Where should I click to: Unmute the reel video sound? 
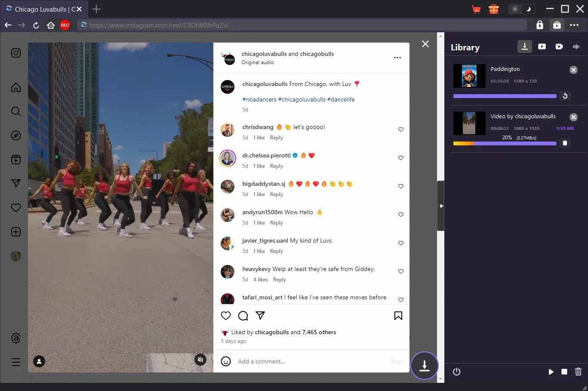tap(200, 360)
